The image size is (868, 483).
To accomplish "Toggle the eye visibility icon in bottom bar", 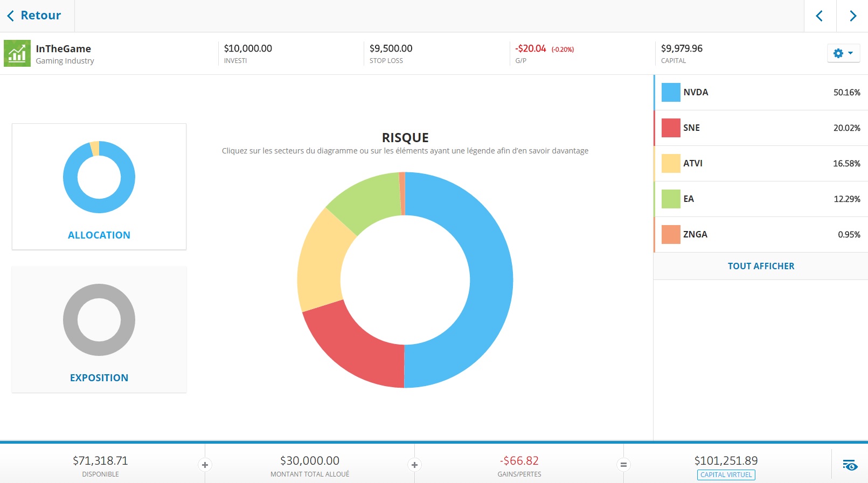I will pos(850,465).
